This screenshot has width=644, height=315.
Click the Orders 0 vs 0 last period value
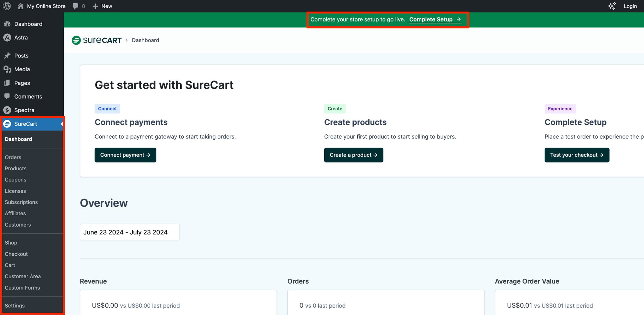tap(322, 305)
